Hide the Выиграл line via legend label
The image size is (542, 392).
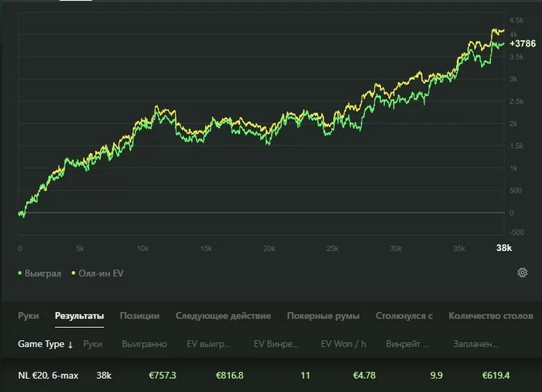click(x=43, y=273)
